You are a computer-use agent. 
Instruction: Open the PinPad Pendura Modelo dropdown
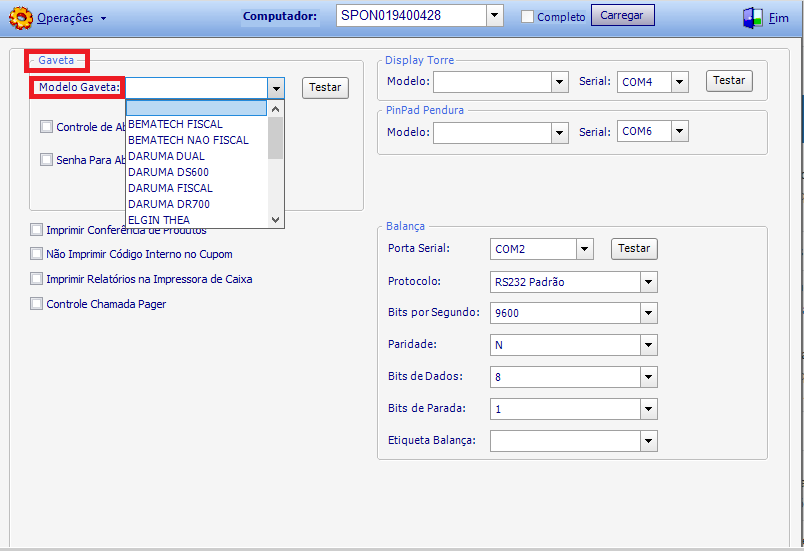coord(559,133)
